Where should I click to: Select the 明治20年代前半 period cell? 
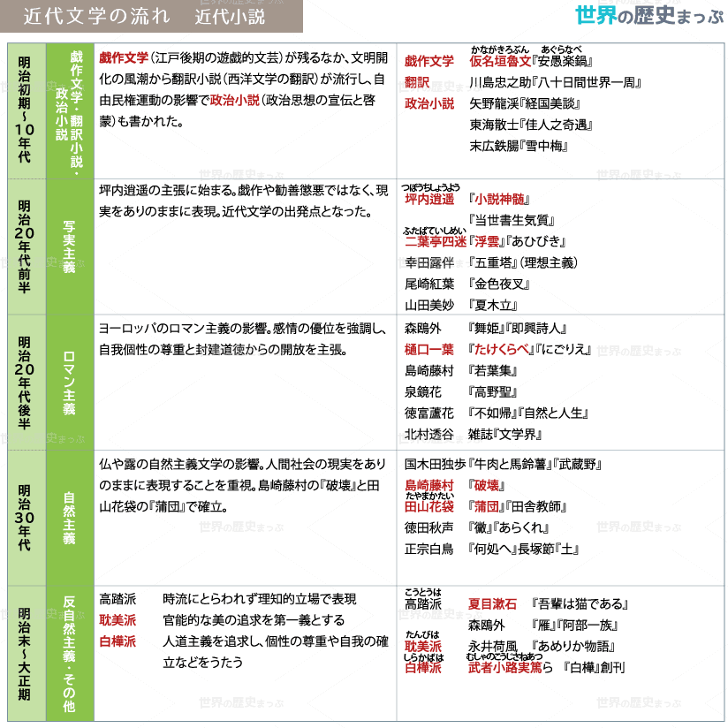click(27, 246)
